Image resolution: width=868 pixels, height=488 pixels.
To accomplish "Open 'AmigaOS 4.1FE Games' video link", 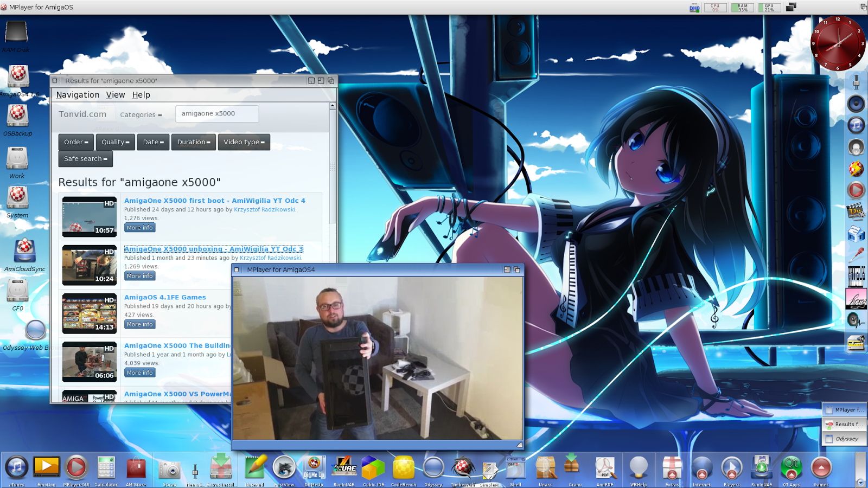I will (x=165, y=297).
